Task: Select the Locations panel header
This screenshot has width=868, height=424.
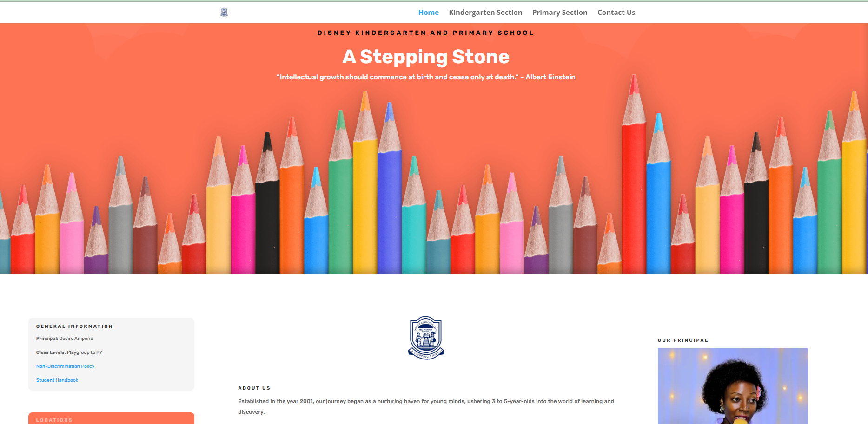Action: (x=111, y=418)
